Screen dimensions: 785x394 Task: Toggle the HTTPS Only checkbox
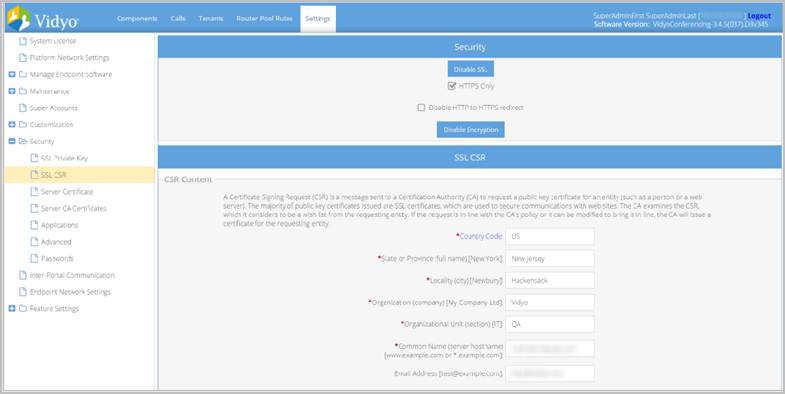coord(452,86)
